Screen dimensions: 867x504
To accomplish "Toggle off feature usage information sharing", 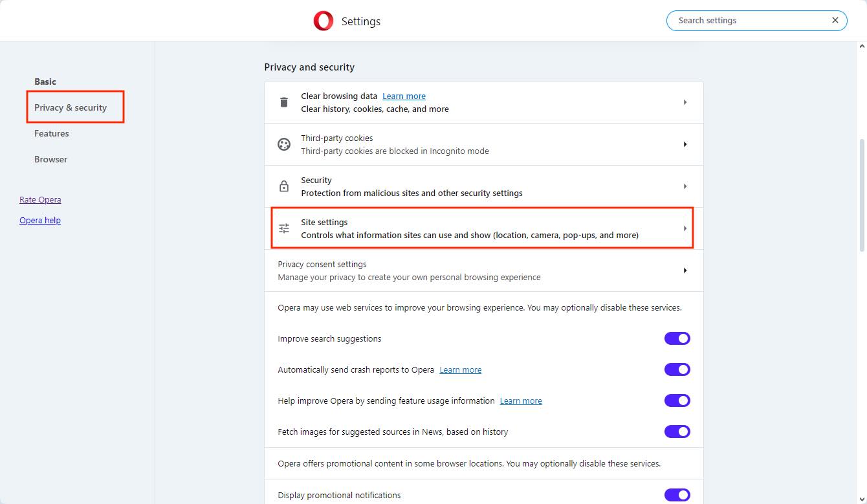I will pos(677,400).
